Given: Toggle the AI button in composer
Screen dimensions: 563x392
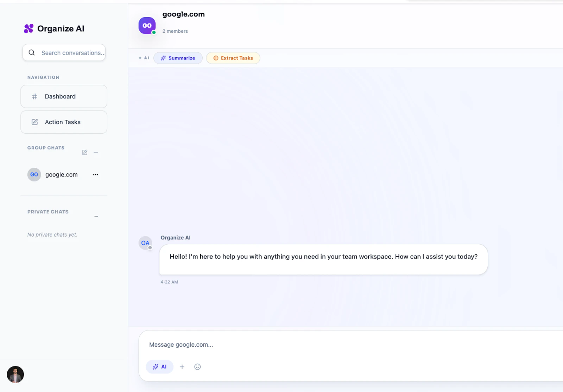Looking at the screenshot, I should click(160, 367).
